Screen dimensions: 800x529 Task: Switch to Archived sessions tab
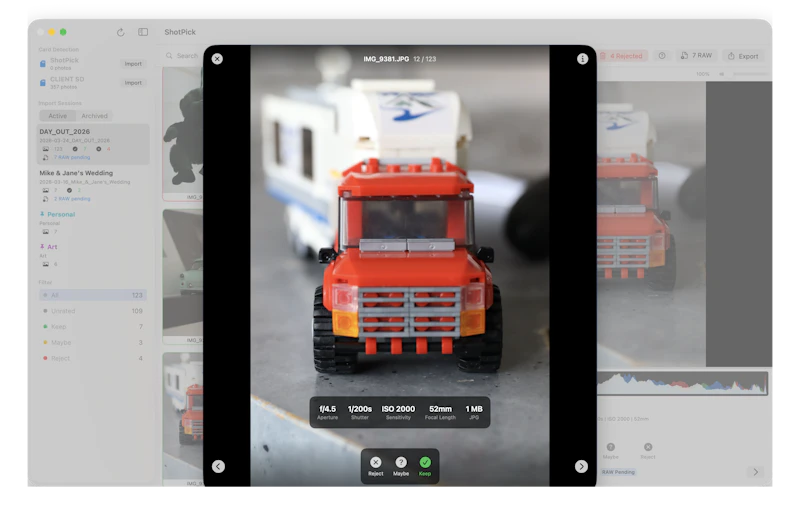94,116
